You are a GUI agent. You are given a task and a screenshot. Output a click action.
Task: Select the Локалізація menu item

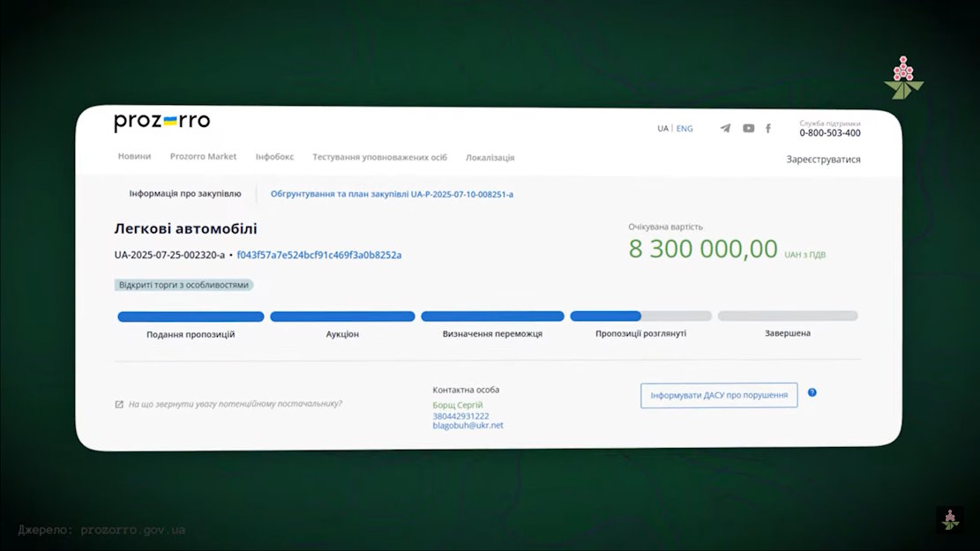490,158
